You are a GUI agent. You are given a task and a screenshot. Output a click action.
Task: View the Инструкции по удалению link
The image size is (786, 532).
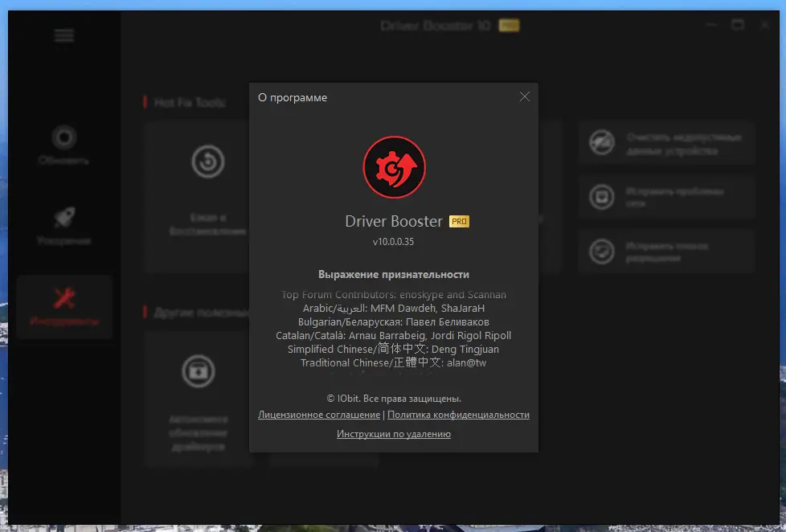393,433
